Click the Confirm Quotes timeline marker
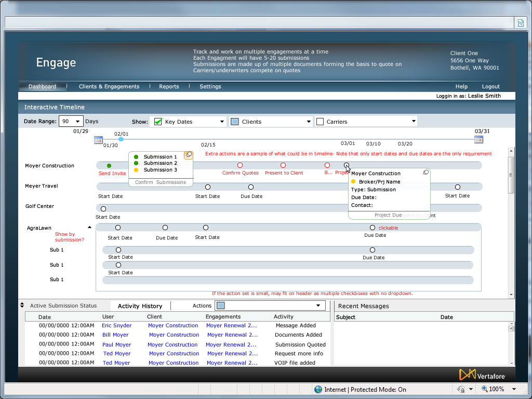This screenshot has width=532, height=399. coord(240,166)
